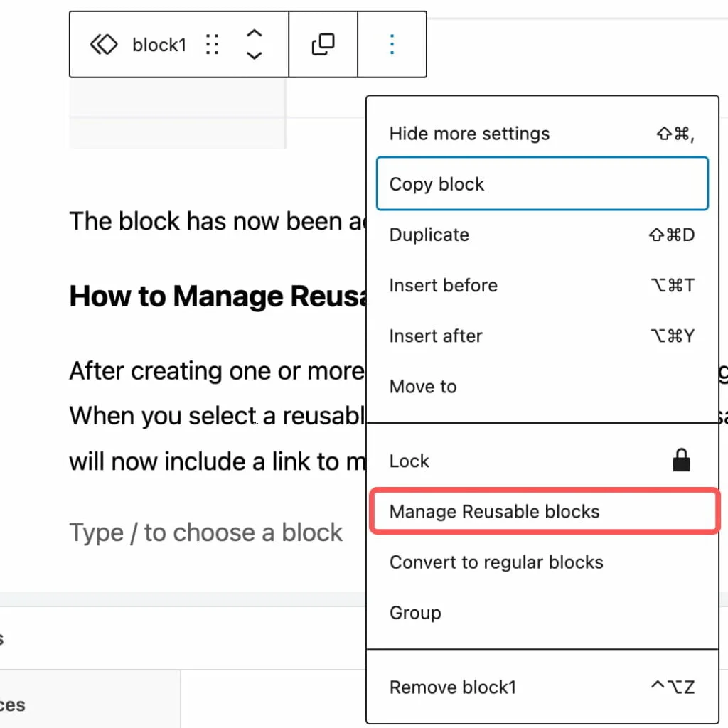Select the block1 label in the toolbar
This screenshot has width=728, height=728.
(159, 44)
